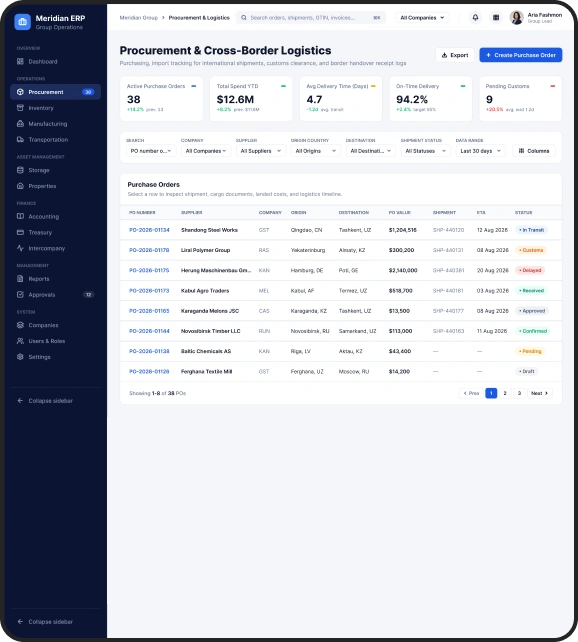The height and width of the screenshot is (642, 578).
Task: Open purchase order PO-2026-01173
Action: click(x=149, y=291)
